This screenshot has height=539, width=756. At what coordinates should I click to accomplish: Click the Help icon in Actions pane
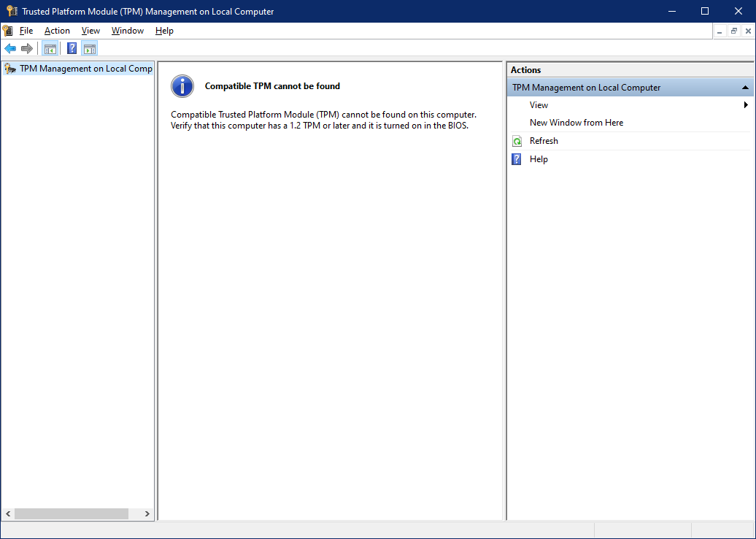[517, 159]
